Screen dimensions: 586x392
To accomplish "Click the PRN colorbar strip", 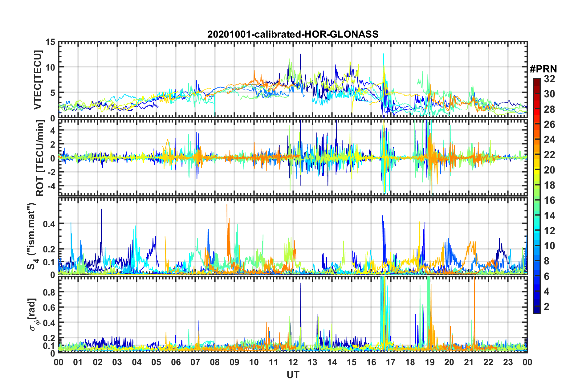I will (536, 196).
